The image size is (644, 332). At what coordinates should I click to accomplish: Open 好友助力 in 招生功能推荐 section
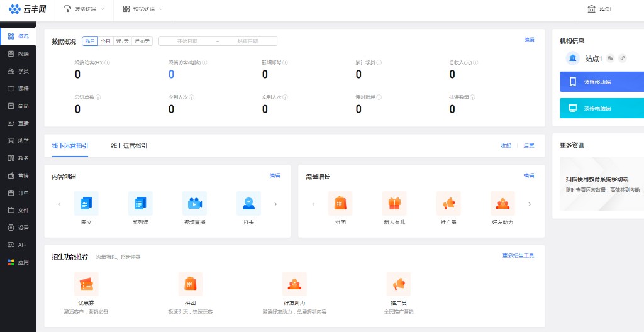tap(294, 284)
